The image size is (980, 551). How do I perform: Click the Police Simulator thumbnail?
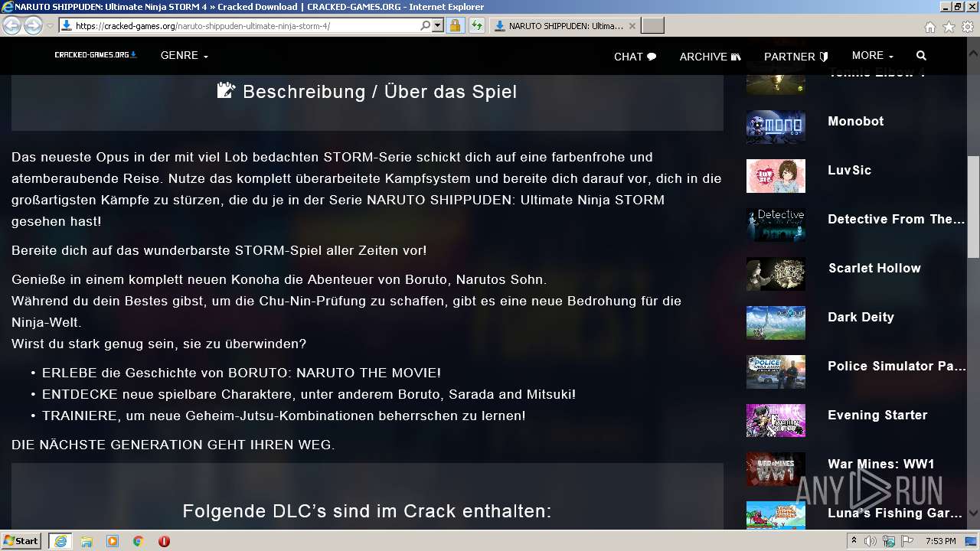click(x=776, y=371)
